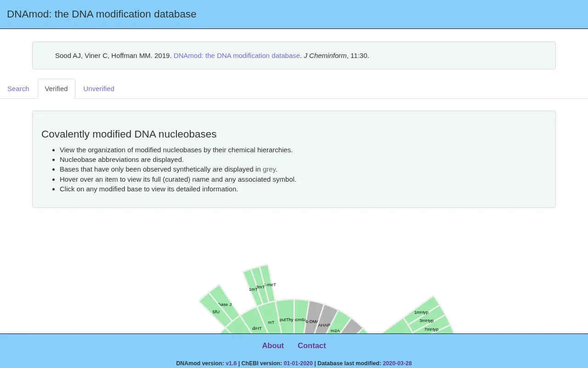The height and width of the screenshot is (368, 588).
Task: Click the 'Covalently modified DNA nucleobases' heading
Action: click(x=129, y=134)
